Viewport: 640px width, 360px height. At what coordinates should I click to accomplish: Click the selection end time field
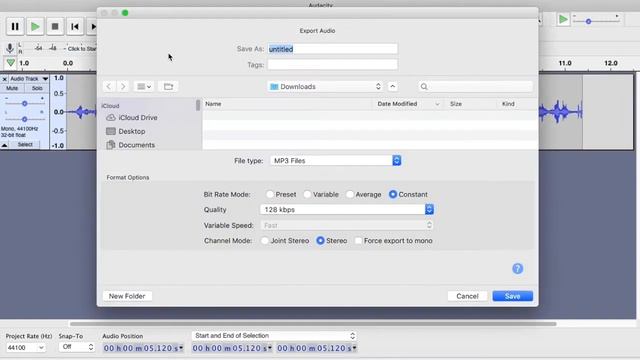click(317, 348)
